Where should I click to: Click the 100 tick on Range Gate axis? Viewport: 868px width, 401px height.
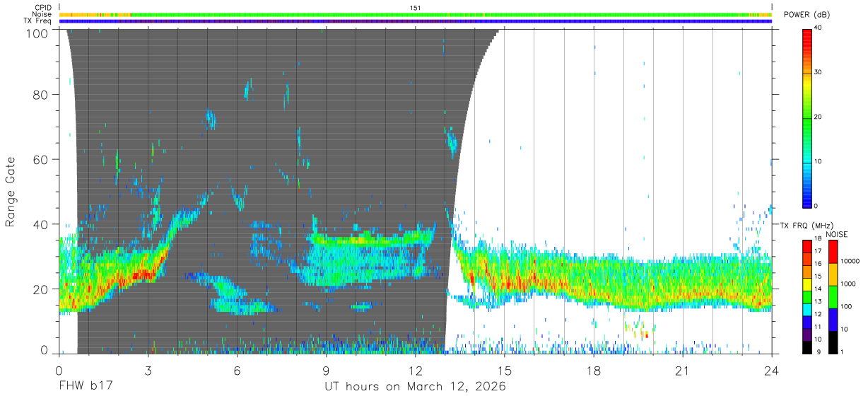[36, 34]
